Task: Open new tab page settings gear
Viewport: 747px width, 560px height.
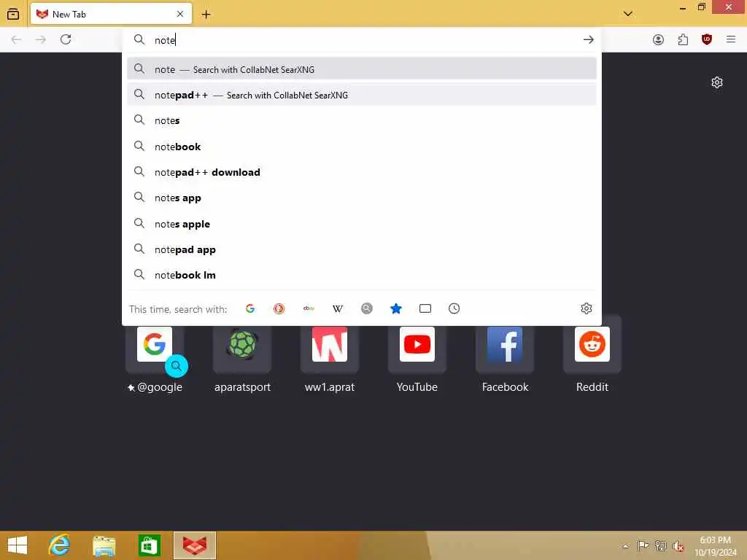Action: (716, 82)
